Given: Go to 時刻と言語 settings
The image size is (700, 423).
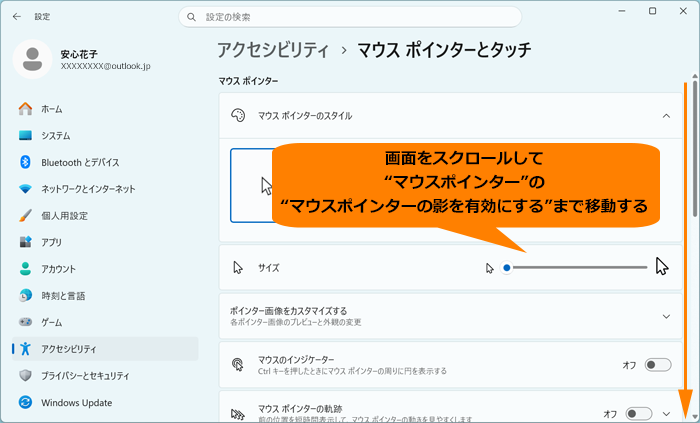Looking at the screenshot, I should pyautogui.click(x=105, y=295).
